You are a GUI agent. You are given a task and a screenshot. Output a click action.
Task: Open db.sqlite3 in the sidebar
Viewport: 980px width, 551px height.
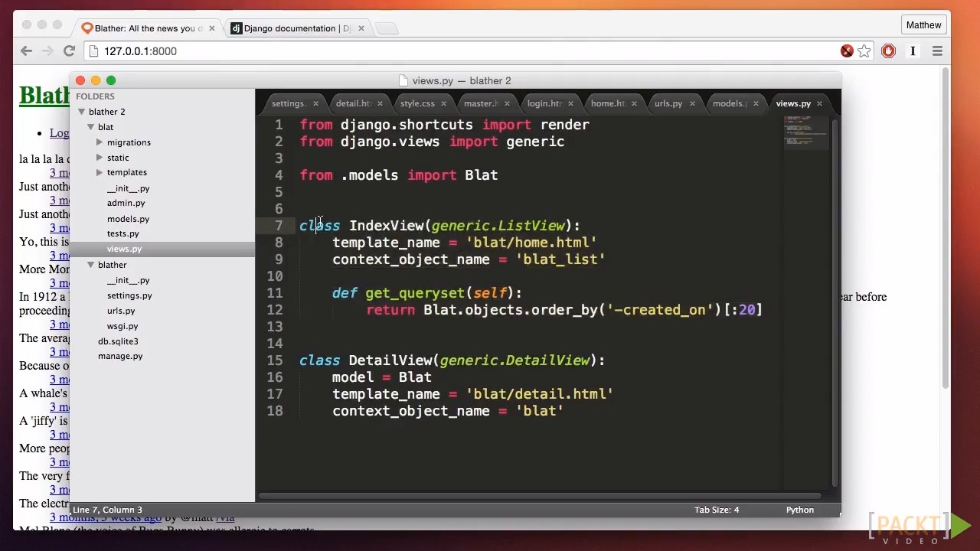118,341
